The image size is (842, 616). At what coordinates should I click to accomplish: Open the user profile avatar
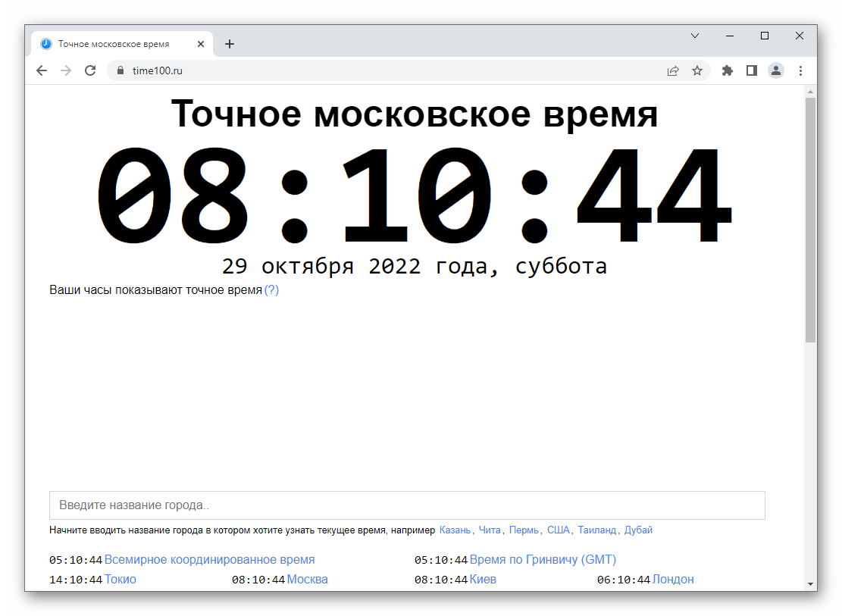click(x=776, y=70)
